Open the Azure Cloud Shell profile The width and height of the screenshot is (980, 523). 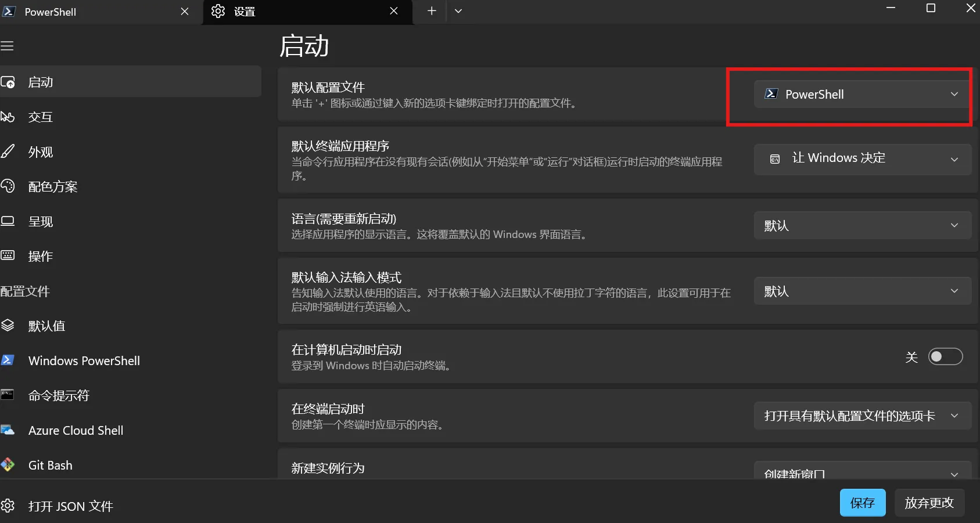(x=76, y=431)
